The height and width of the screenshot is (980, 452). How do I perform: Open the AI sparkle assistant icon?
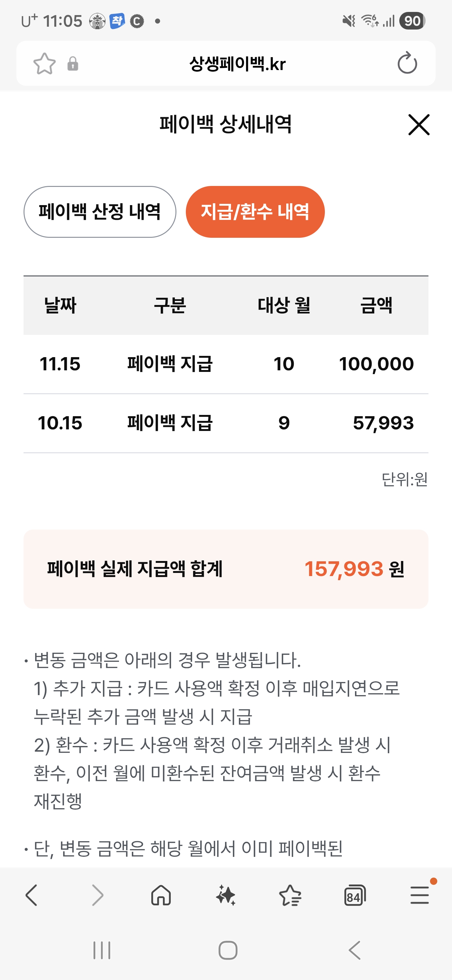click(x=226, y=895)
